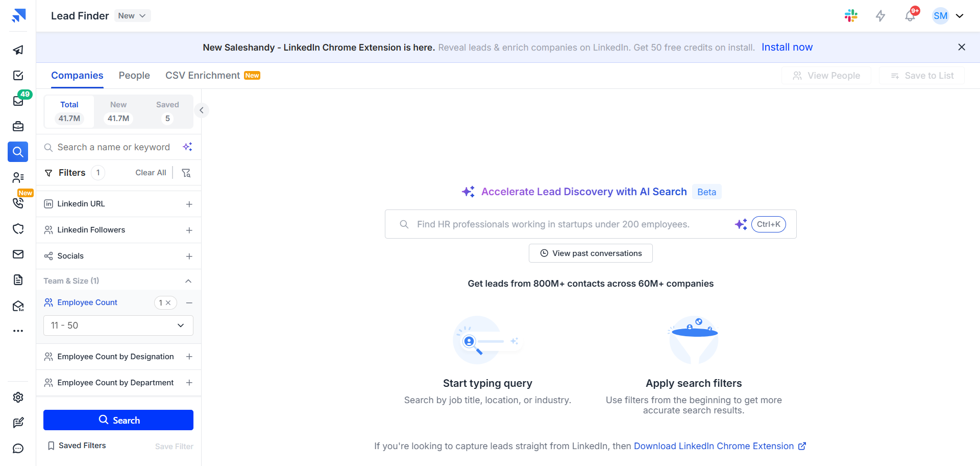Select the New 41.7M results tab
This screenshot has width=980, height=466.
coord(118,111)
